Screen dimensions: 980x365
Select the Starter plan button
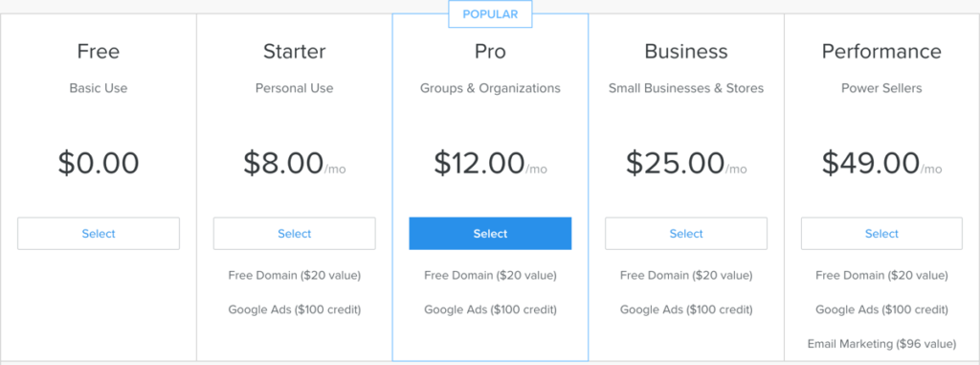coord(295,234)
